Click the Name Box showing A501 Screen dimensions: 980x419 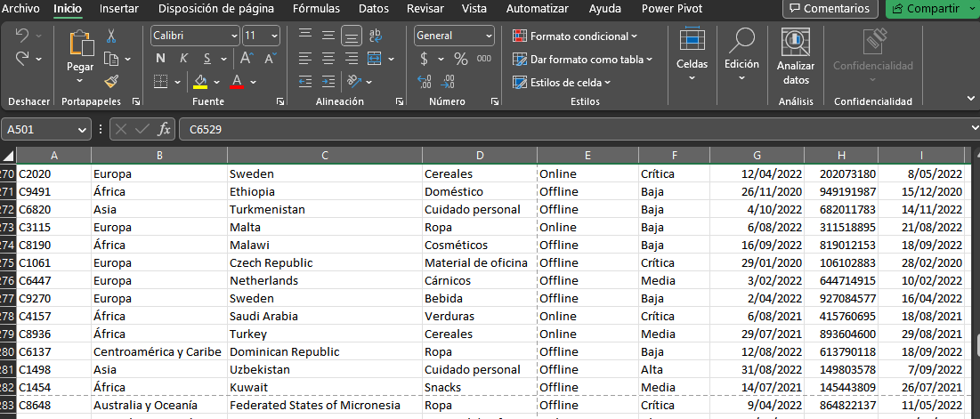coord(47,129)
